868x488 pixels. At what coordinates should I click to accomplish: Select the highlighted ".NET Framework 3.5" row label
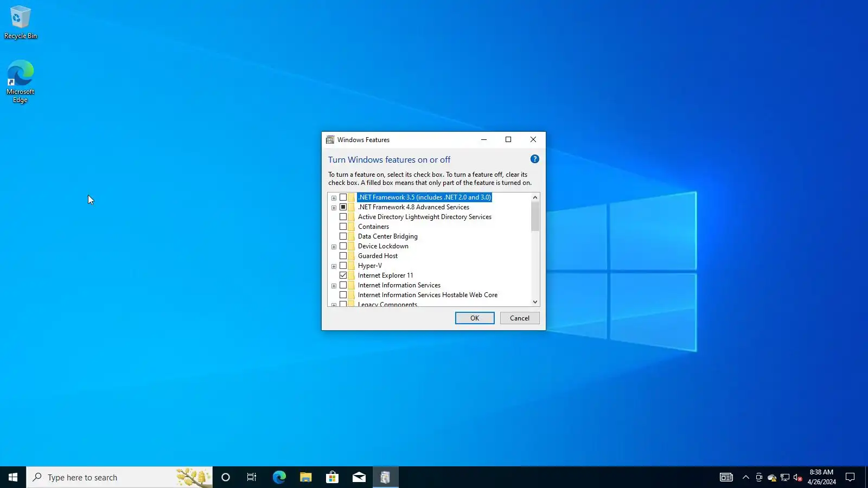(x=424, y=197)
